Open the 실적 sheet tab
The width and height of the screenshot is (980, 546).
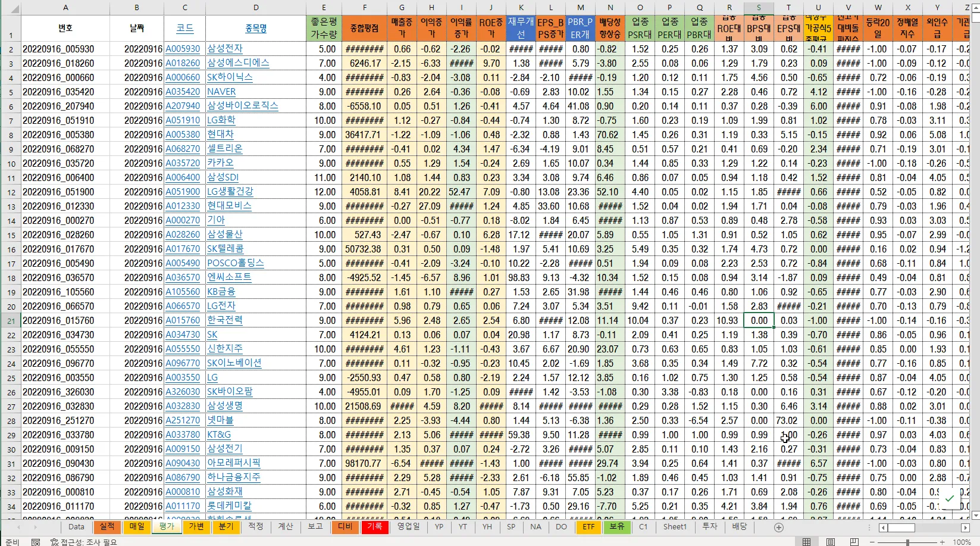point(107,526)
